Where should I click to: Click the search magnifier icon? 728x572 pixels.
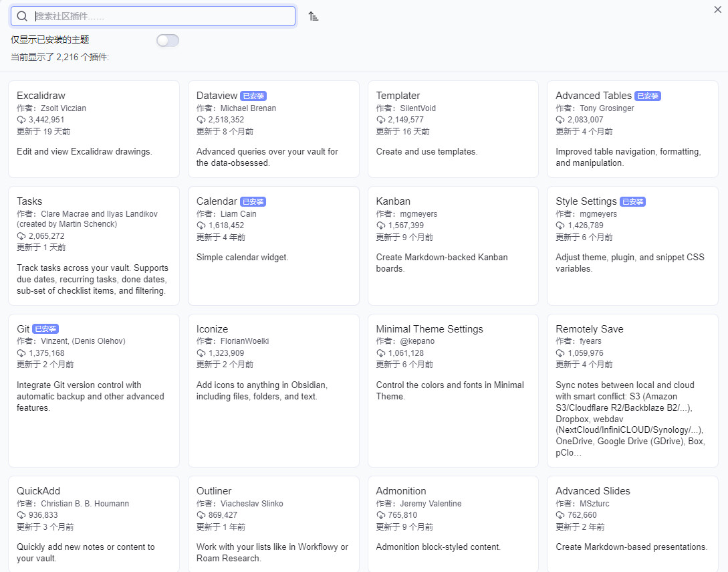[22, 16]
